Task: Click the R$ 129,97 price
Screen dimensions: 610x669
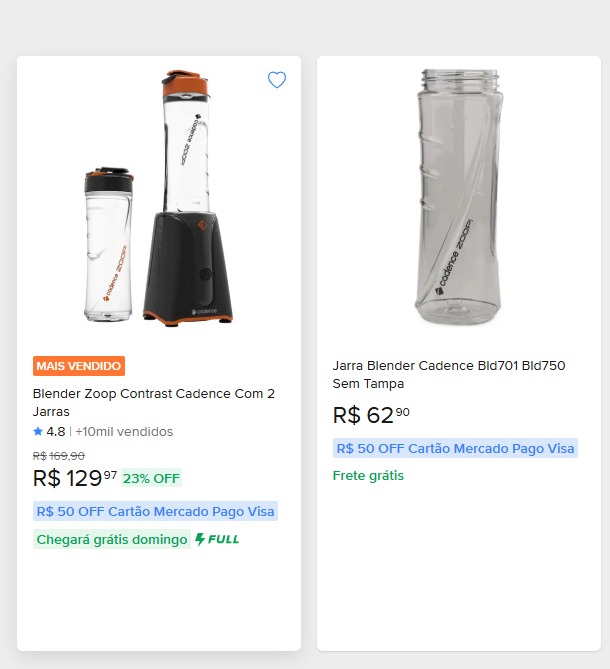Action: pyautogui.click(x=75, y=478)
